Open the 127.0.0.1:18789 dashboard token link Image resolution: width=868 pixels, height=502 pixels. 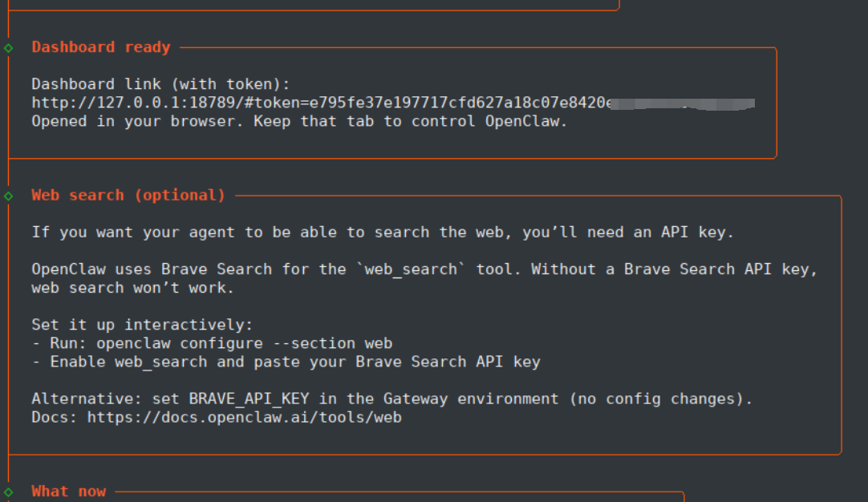pyautogui.click(x=319, y=103)
